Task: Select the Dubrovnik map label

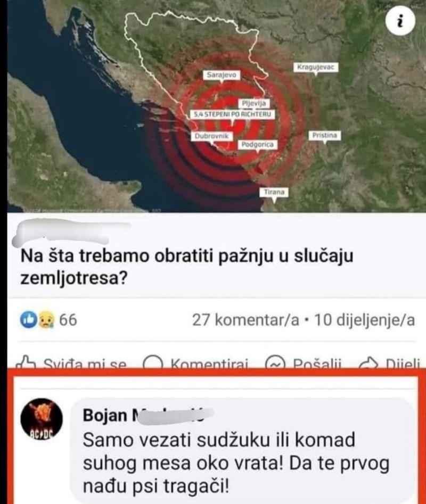Action: pos(211,136)
